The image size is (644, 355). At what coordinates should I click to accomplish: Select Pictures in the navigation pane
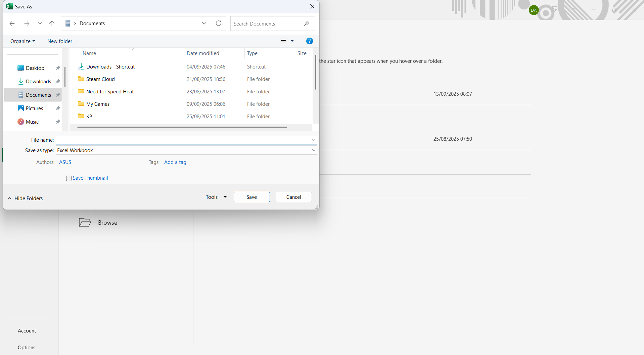click(x=34, y=108)
